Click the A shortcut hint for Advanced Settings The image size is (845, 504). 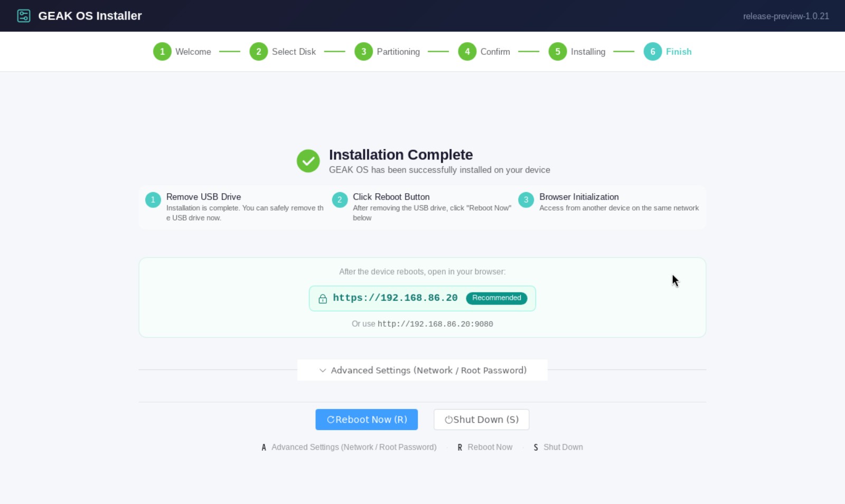349,447
